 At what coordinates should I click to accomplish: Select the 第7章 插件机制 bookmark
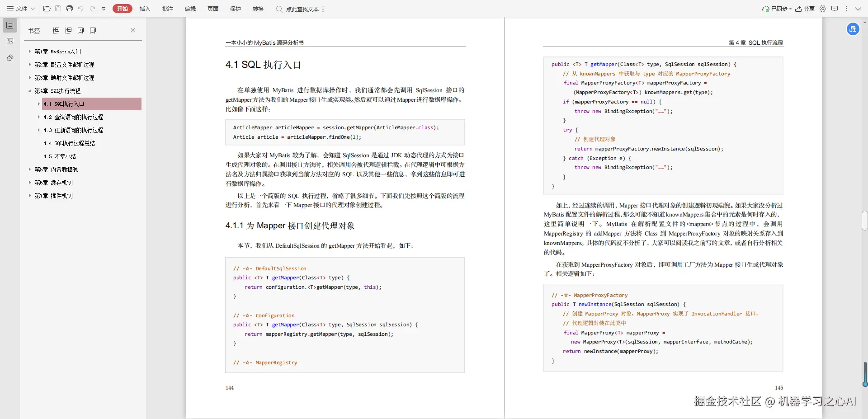click(53, 196)
